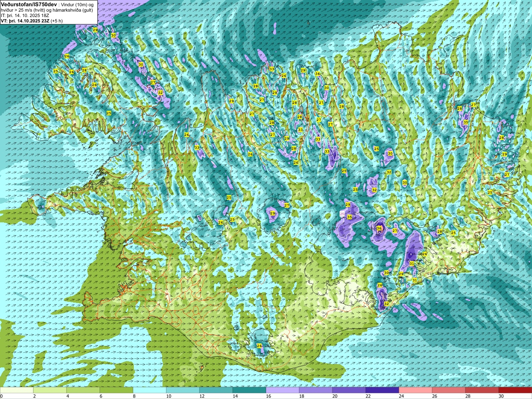Click the 0–2 m/s pale yellow legend swatch
The height and width of the screenshot is (399, 532).
[17, 390]
